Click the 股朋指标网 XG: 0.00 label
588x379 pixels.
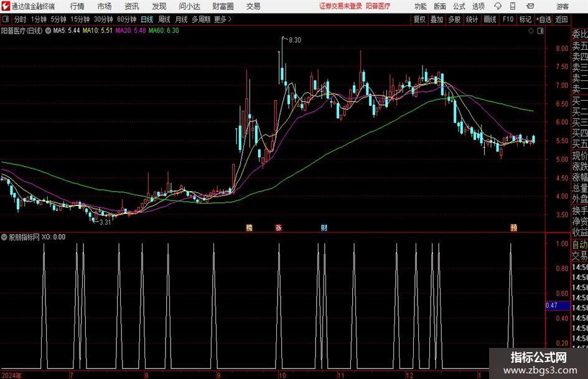point(37,237)
